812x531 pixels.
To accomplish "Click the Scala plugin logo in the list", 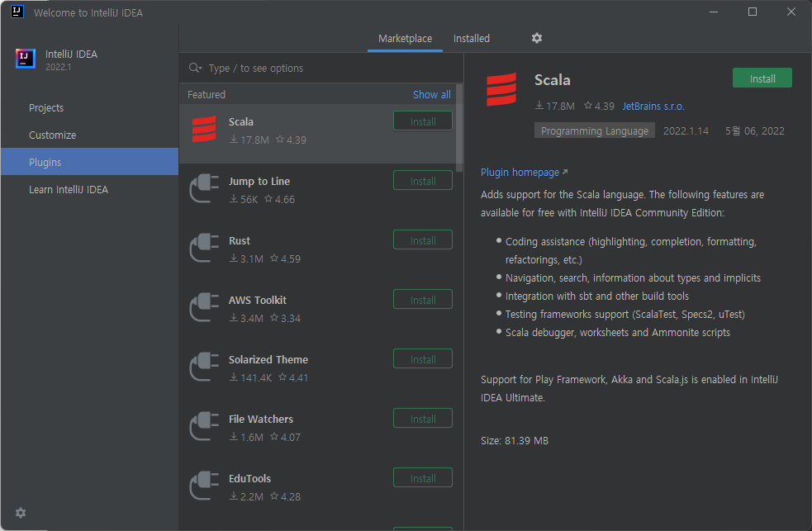I will pyautogui.click(x=204, y=130).
